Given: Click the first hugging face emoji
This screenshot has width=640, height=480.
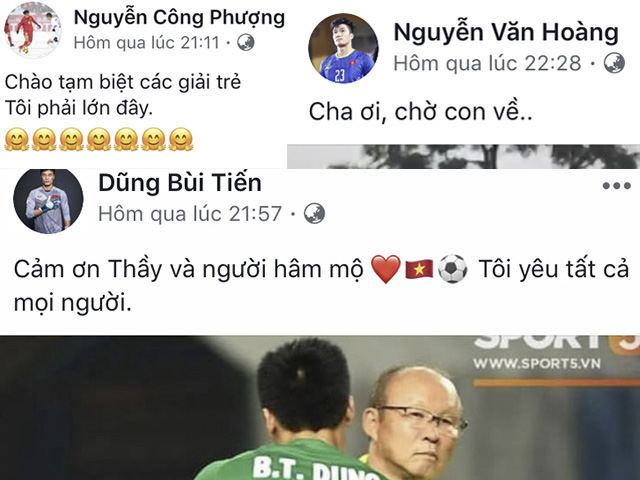Looking at the screenshot, I should click(17, 140).
